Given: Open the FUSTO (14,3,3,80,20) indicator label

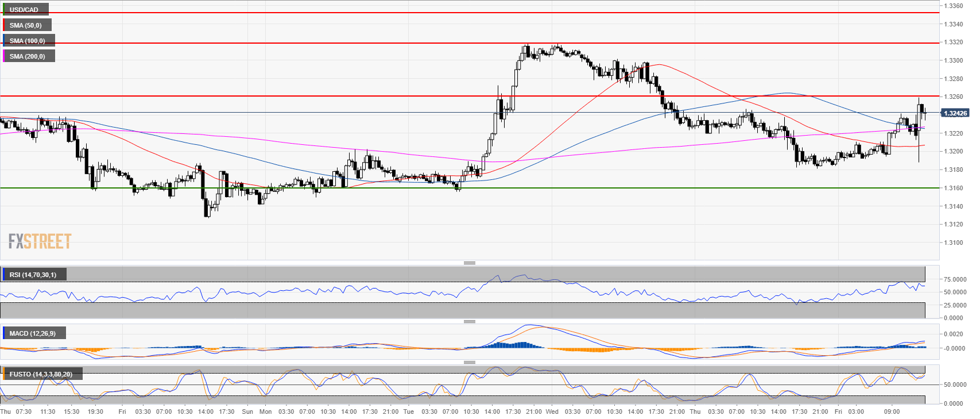Looking at the screenshot, I should tap(41, 374).
